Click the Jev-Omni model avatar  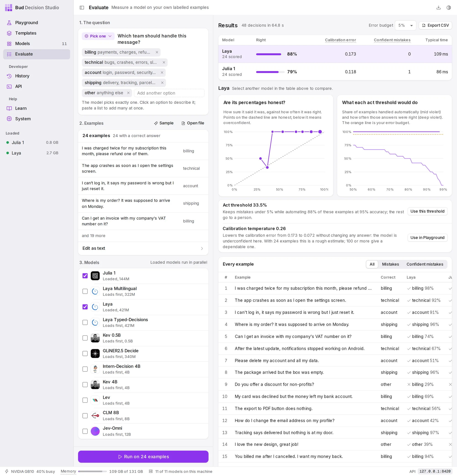pyautogui.click(x=95, y=431)
